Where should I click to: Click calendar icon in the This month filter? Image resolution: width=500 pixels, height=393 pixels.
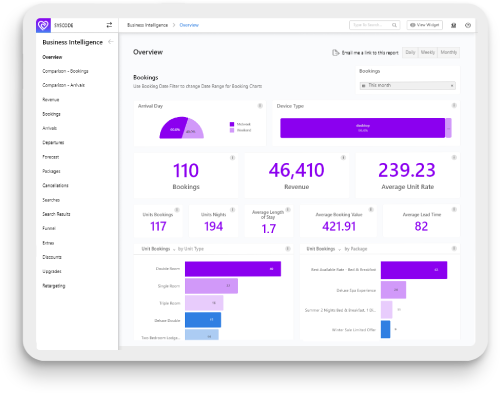363,86
